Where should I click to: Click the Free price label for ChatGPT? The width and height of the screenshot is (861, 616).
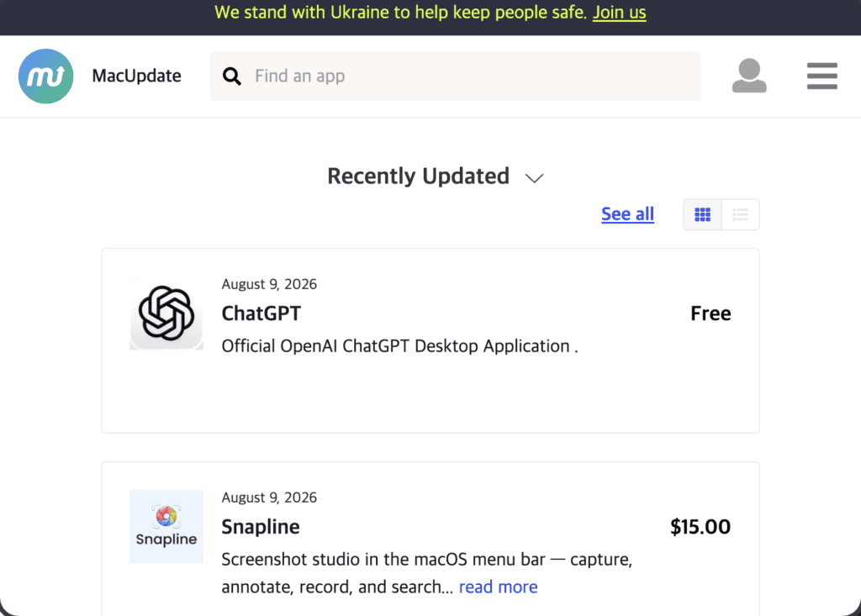tap(710, 313)
